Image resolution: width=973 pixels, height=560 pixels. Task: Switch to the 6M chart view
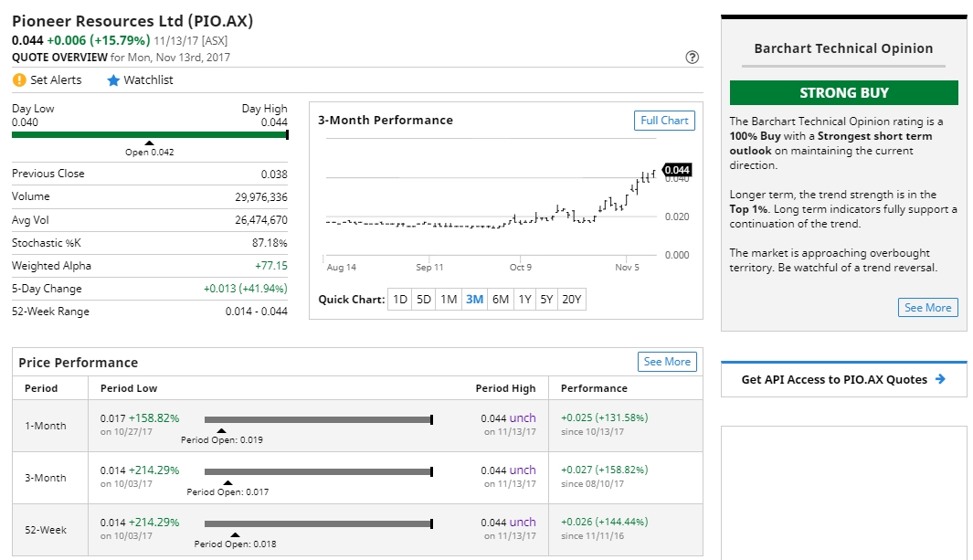point(501,299)
